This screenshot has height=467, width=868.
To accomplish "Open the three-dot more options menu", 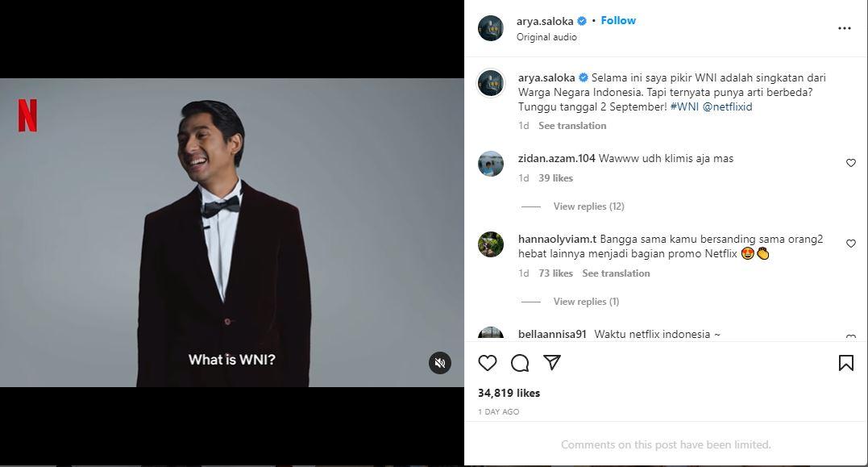I will (x=844, y=28).
